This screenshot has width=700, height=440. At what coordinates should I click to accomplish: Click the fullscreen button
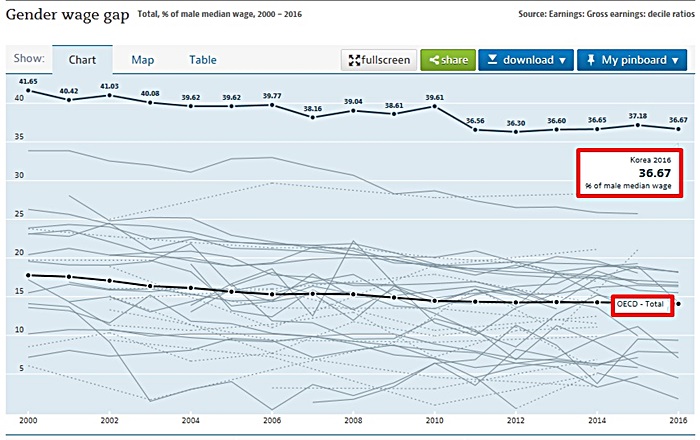pos(377,60)
